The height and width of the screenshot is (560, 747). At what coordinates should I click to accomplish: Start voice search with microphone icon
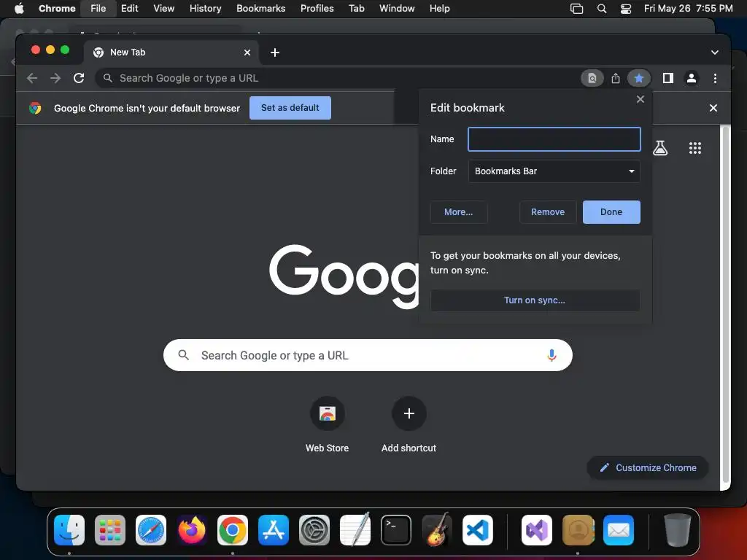[551, 355]
